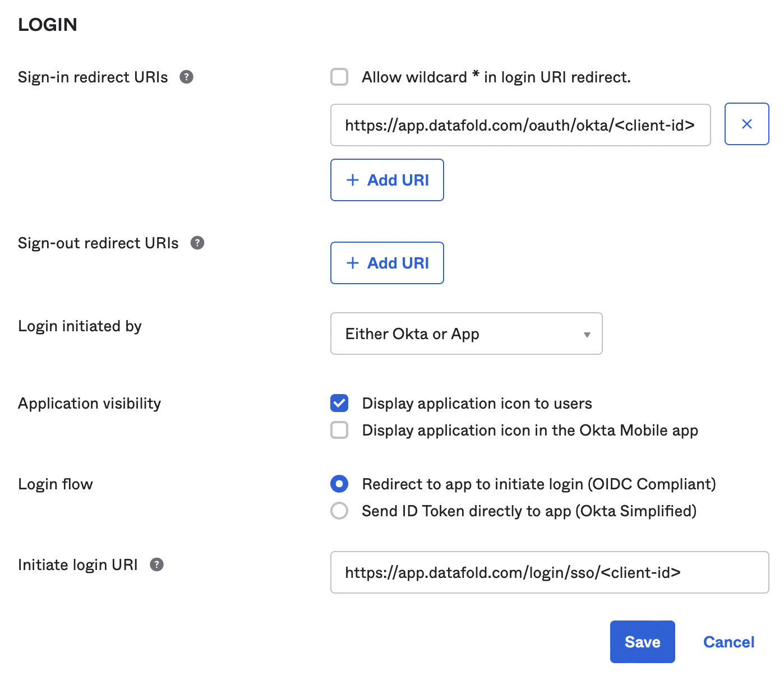Viewport: 784px width, 676px height.
Task: Edit the sign-in redirect URI field
Action: (520, 125)
